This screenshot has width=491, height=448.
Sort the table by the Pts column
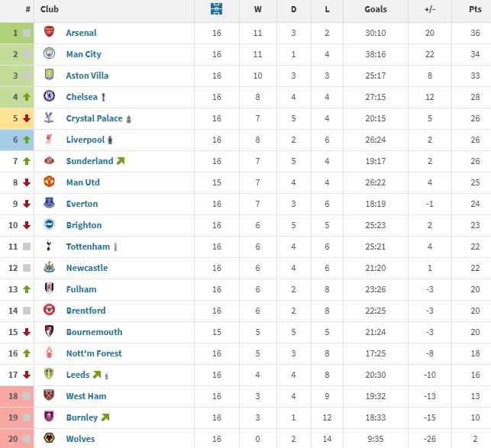(475, 10)
